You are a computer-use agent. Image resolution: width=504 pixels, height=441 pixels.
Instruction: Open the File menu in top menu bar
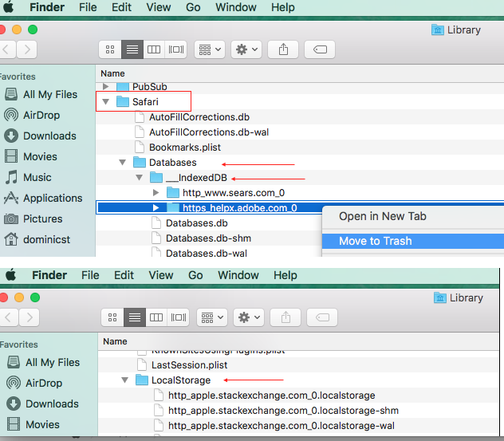(88, 7)
